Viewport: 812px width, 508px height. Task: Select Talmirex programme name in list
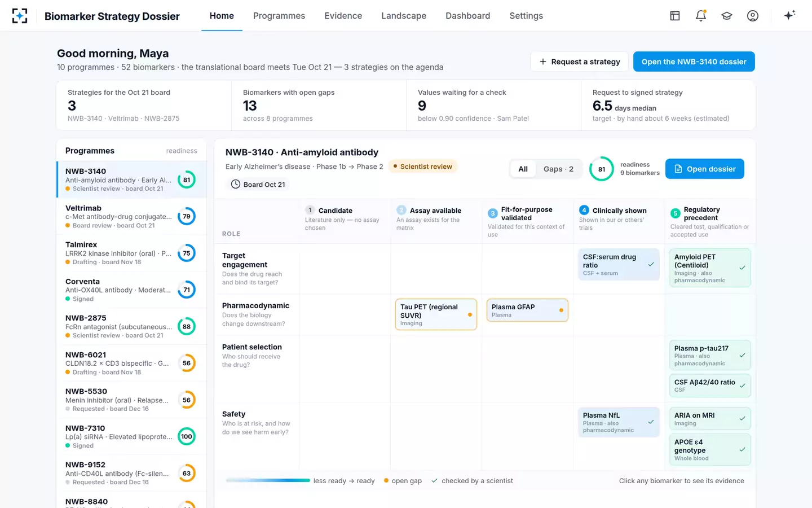(x=81, y=245)
